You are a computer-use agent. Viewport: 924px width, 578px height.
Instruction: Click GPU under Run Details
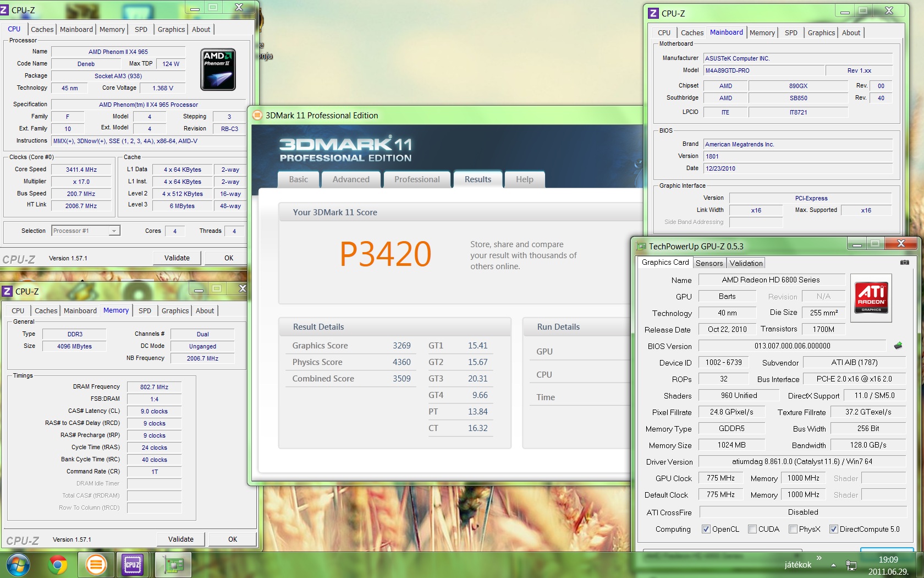(544, 352)
